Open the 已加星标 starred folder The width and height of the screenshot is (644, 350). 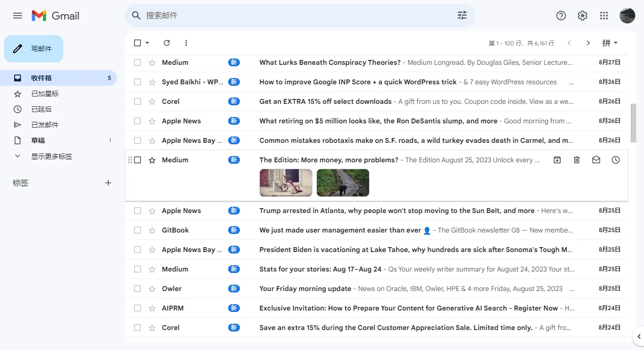[x=59, y=94]
